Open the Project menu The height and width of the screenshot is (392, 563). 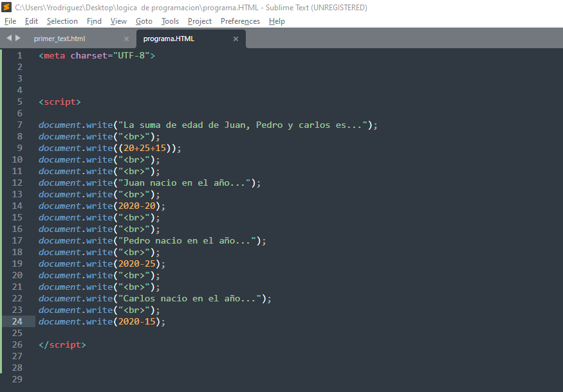point(199,21)
